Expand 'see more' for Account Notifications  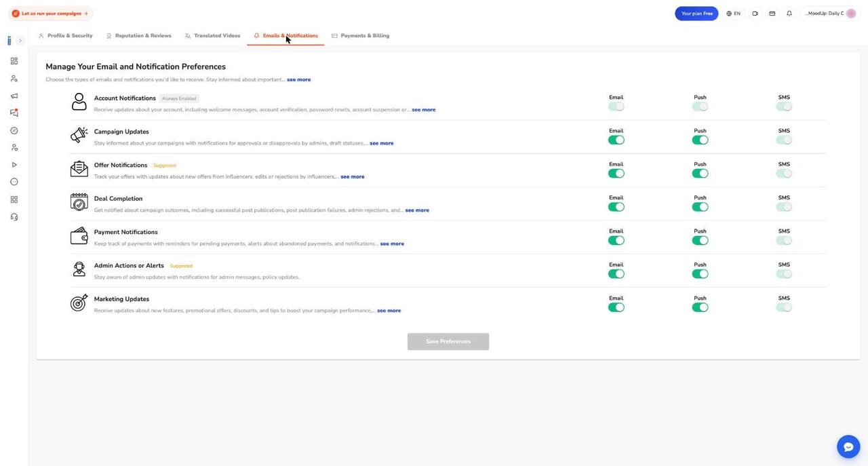[x=424, y=110]
